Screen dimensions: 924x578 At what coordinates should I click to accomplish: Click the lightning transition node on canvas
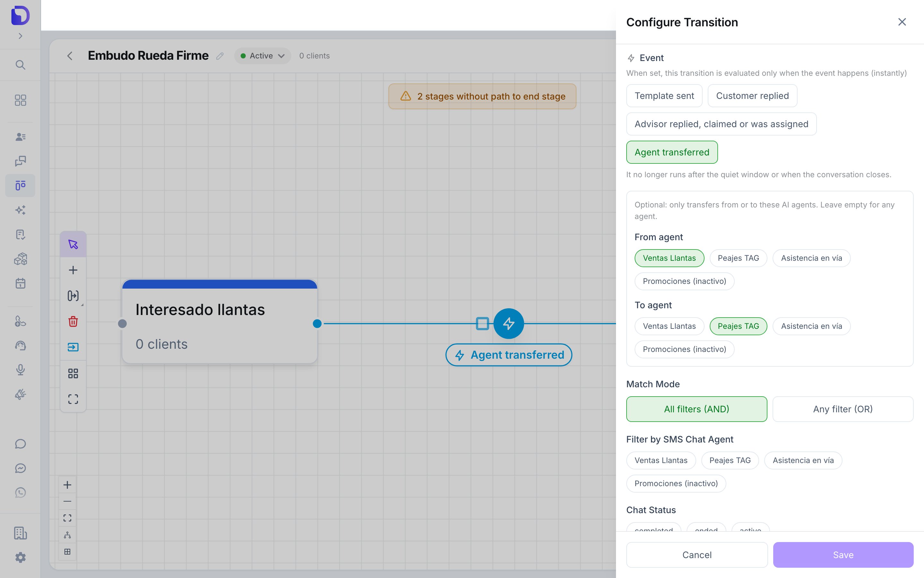(x=509, y=323)
